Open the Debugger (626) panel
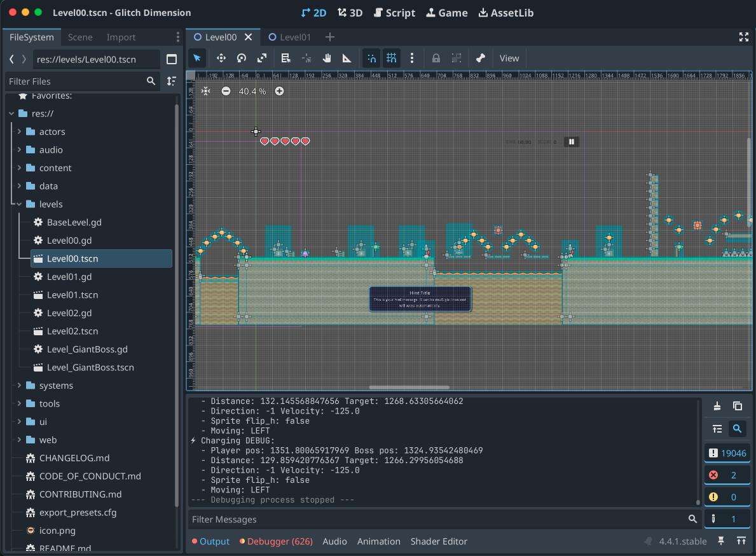Image resolution: width=756 pixels, height=556 pixels. coord(275,541)
